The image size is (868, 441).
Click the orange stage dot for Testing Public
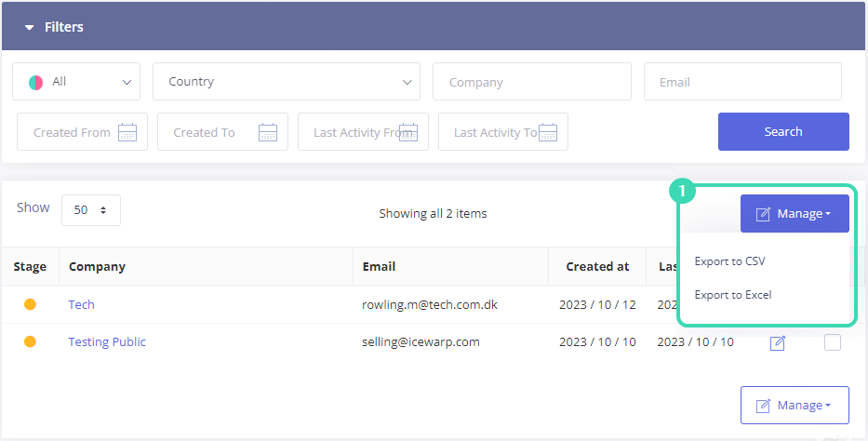point(30,341)
